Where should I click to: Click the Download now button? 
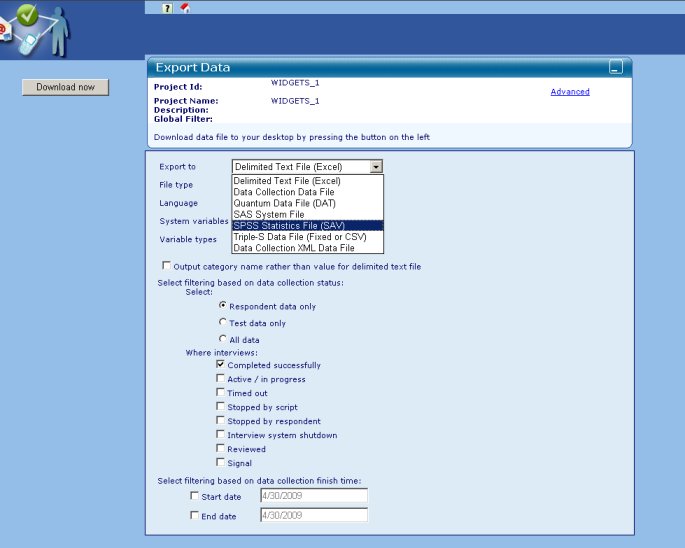point(66,87)
